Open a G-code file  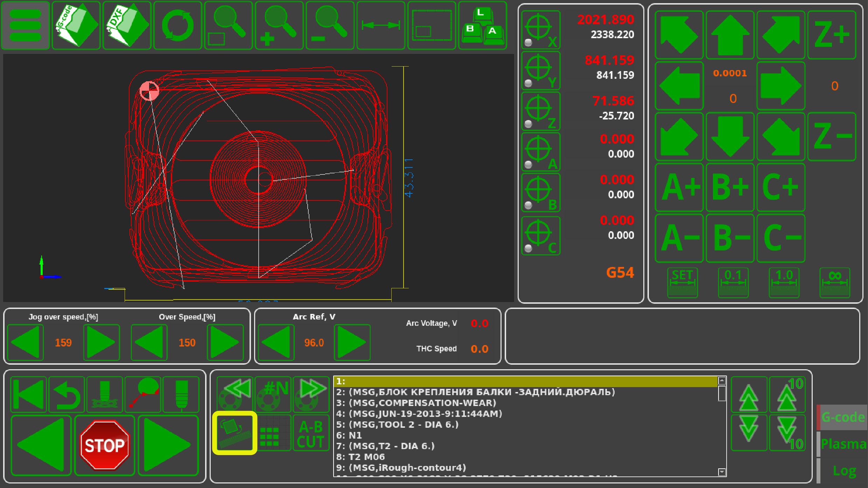point(76,25)
